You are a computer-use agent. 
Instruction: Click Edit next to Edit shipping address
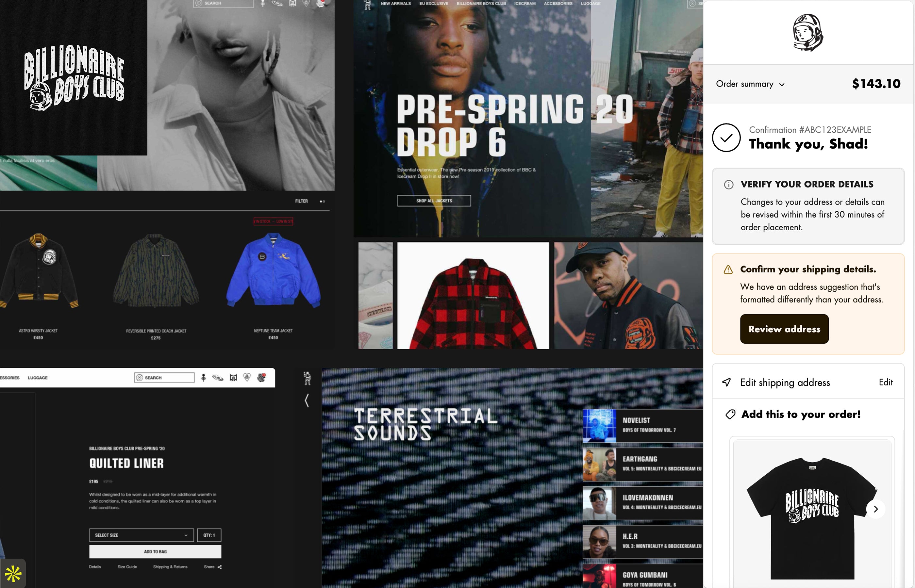(886, 382)
